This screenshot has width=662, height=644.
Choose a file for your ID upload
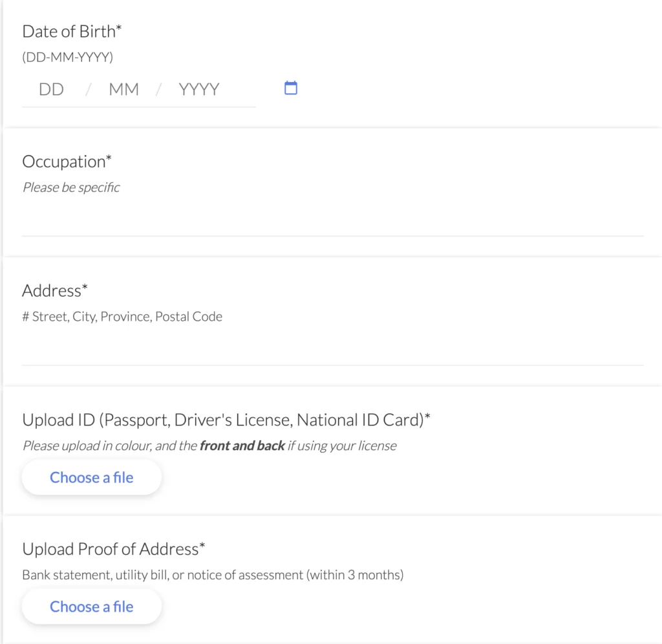(x=91, y=477)
